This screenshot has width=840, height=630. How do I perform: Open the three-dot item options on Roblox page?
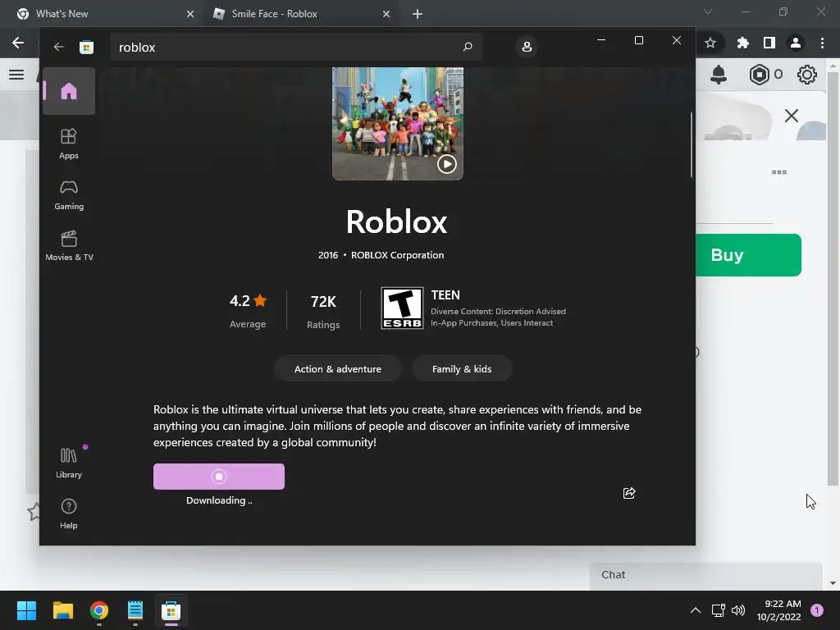(779, 172)
